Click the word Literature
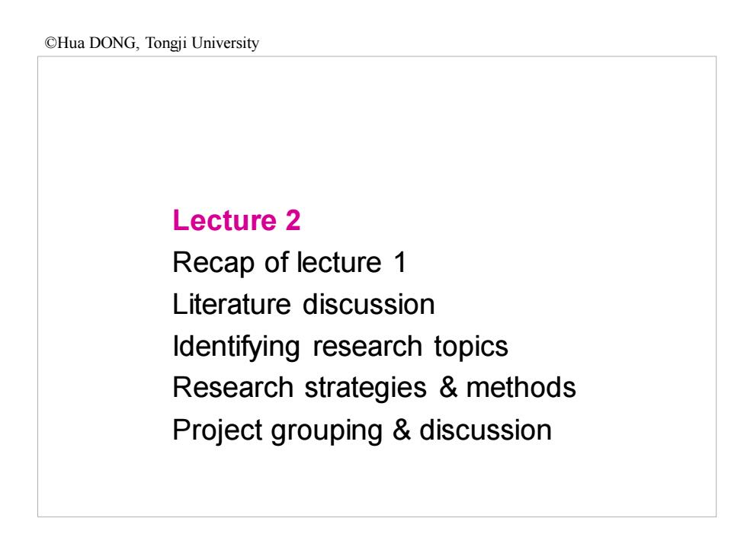Viewport: 747px width, 560px height. [232, 304]
